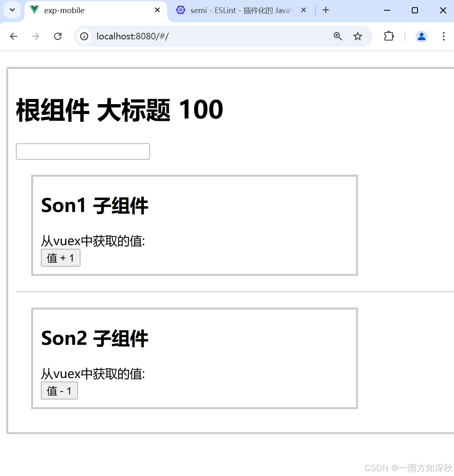Close the semi - ESLint tab
This screenshot has width=454, height=476.
(304, 10)
